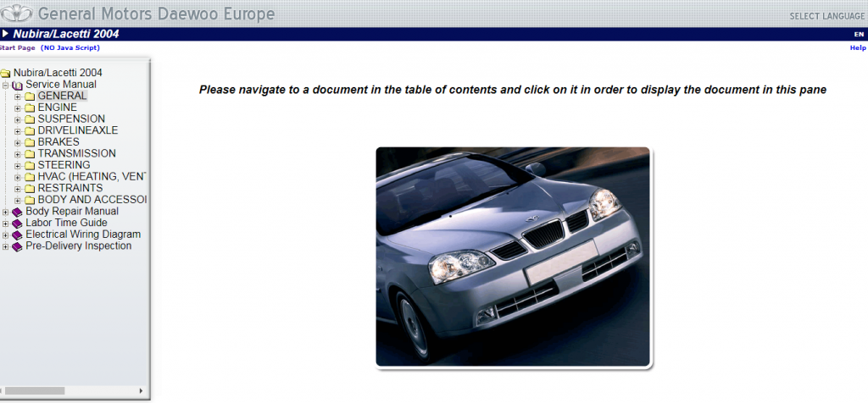Click the Labor Time Guide book icon

18,224
